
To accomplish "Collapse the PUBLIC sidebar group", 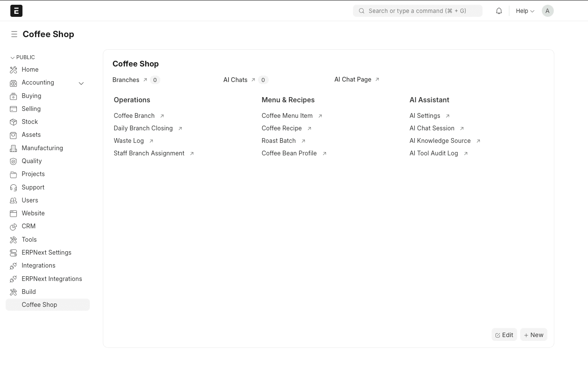I will point(22,57).
